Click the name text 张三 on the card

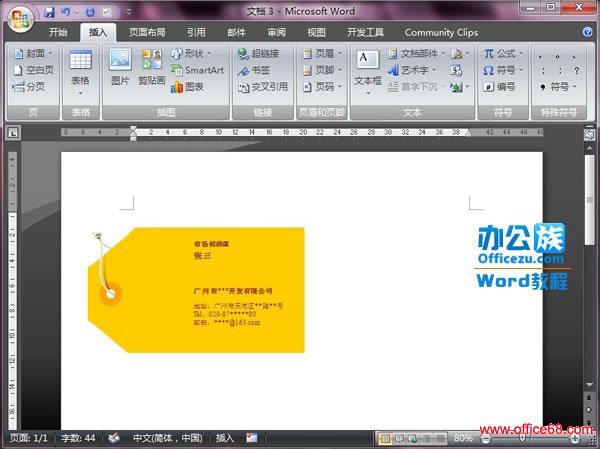coord(202,256)
